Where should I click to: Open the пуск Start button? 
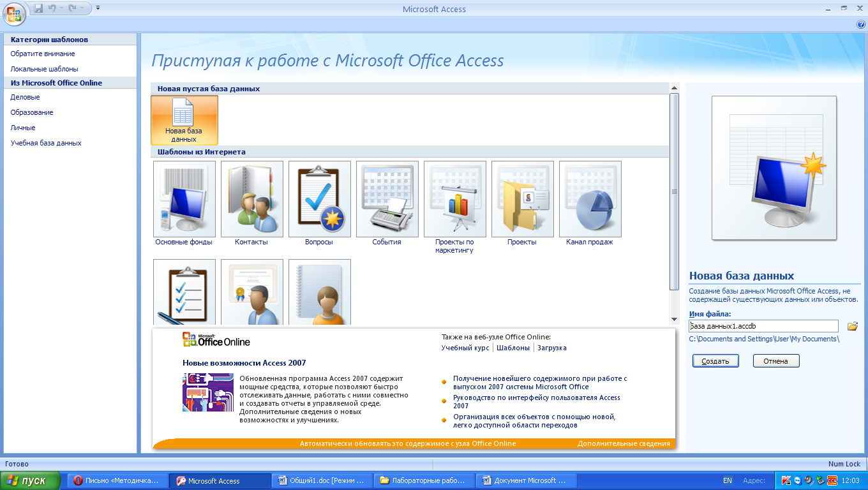pyautogui.click(x=30, y=480)
